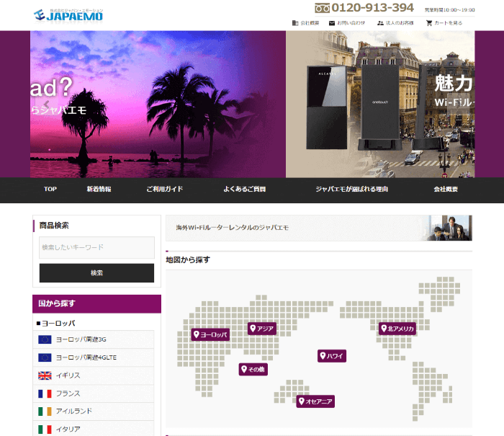
Task: Click the お問い合わせ envelope link
Action: [x=347, y=23]
